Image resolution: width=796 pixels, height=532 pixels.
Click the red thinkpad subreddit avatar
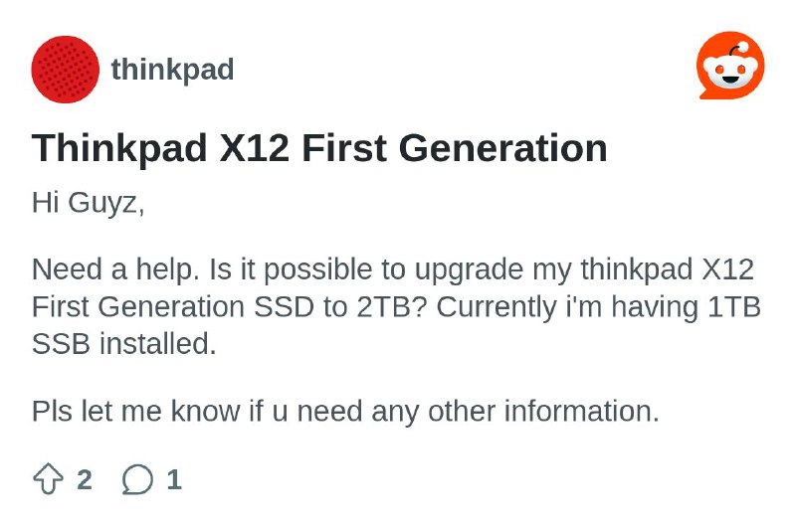(x=65, y=70)
